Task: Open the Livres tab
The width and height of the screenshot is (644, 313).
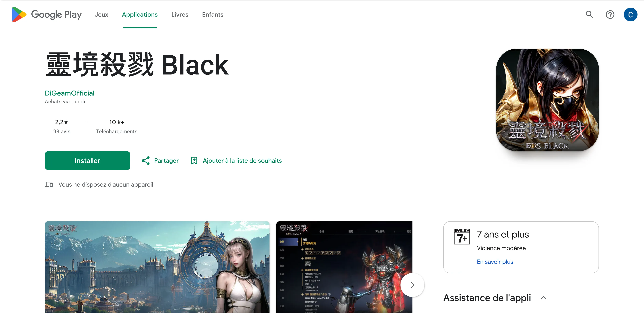Action: pyautogui.click(x=180, y=15)
